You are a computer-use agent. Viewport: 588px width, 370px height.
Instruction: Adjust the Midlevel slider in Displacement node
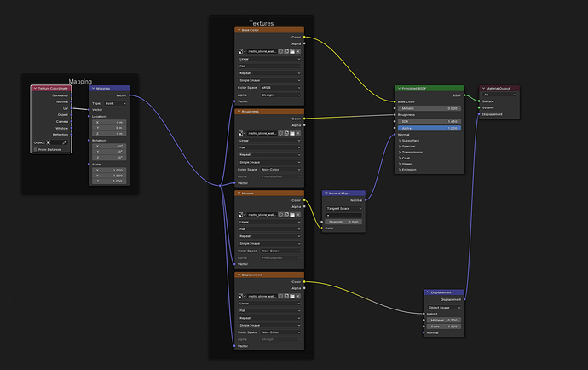point(444,320)
